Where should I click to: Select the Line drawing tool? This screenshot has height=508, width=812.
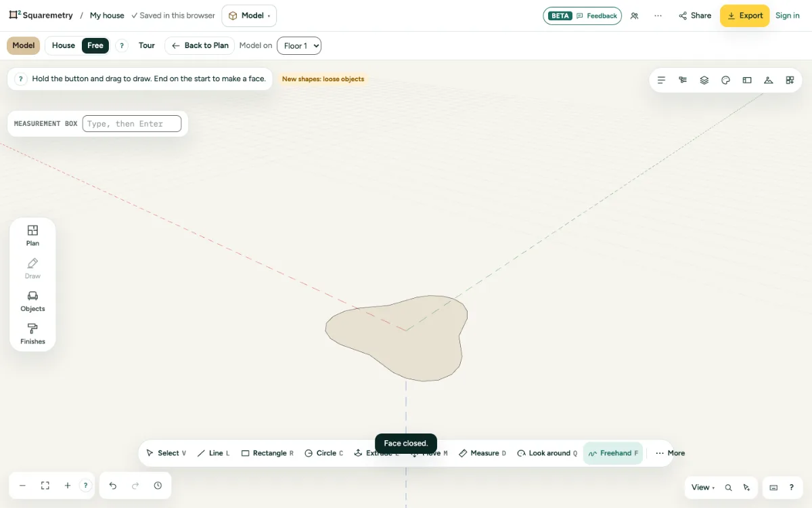[213, 453]
